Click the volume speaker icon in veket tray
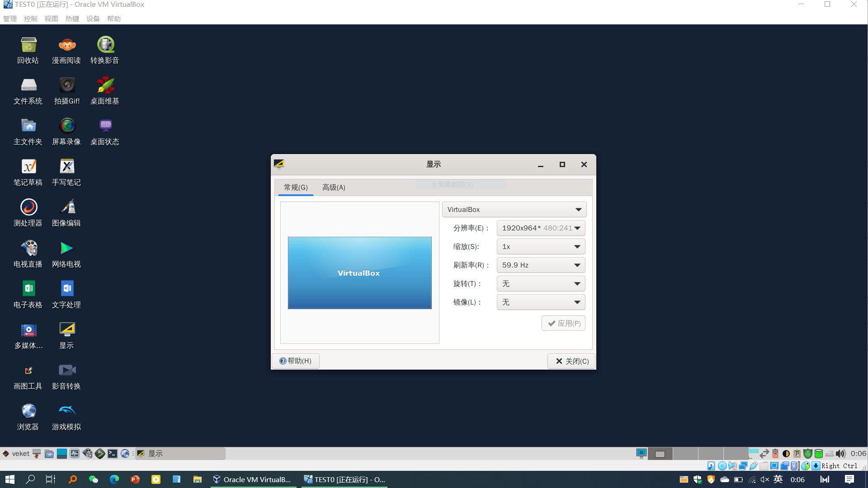This screenshot has height=488, width=868. click(840, 453)
